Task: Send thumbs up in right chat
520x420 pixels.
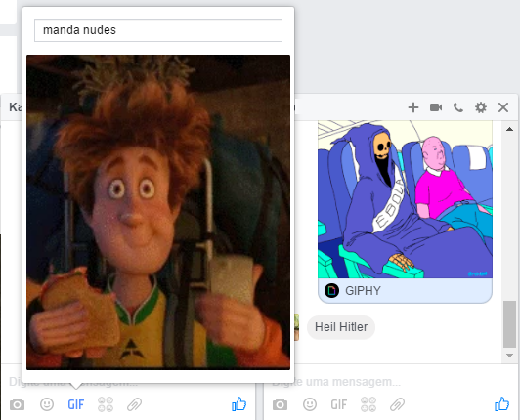Action: point(501,403)
